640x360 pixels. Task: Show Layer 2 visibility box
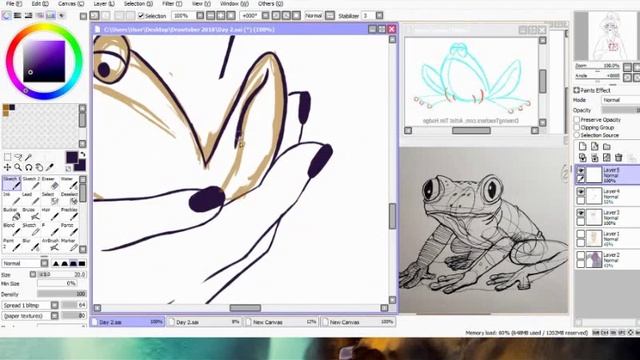pyautogui.click(x=581, y=256)
